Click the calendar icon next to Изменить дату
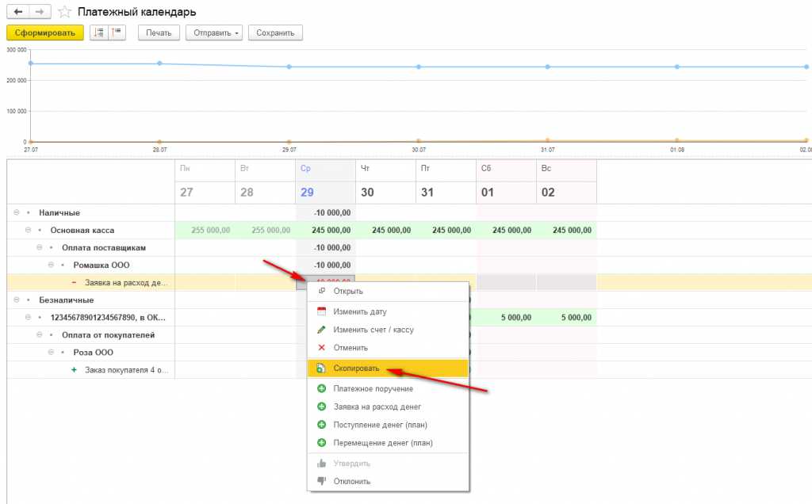 322,311
